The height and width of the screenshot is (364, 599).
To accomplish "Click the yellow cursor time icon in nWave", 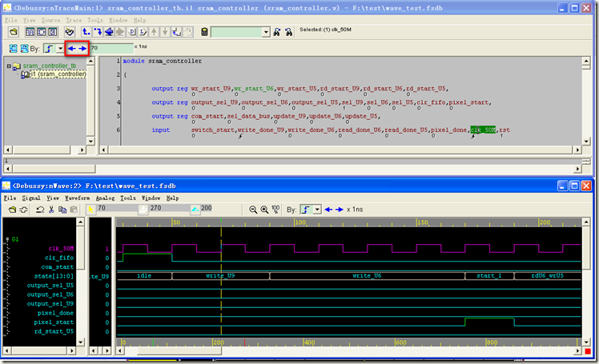I will tap(91, 210).
